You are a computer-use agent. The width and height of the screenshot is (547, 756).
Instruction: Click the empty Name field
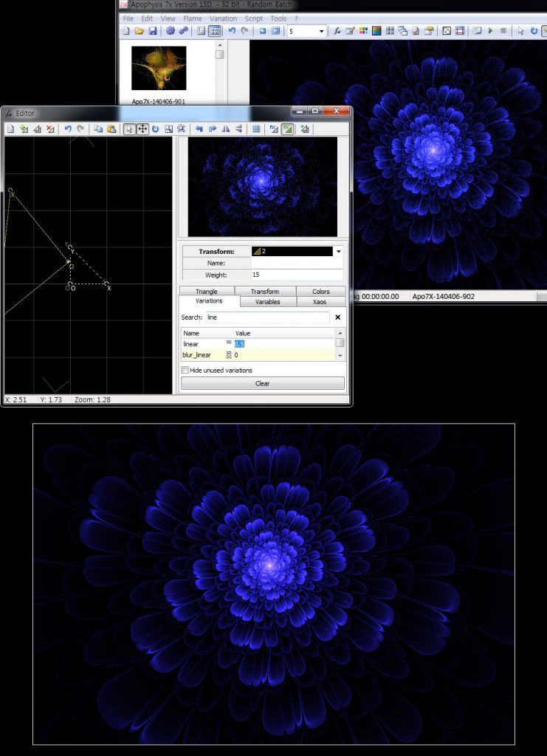[x=297, y=264]
